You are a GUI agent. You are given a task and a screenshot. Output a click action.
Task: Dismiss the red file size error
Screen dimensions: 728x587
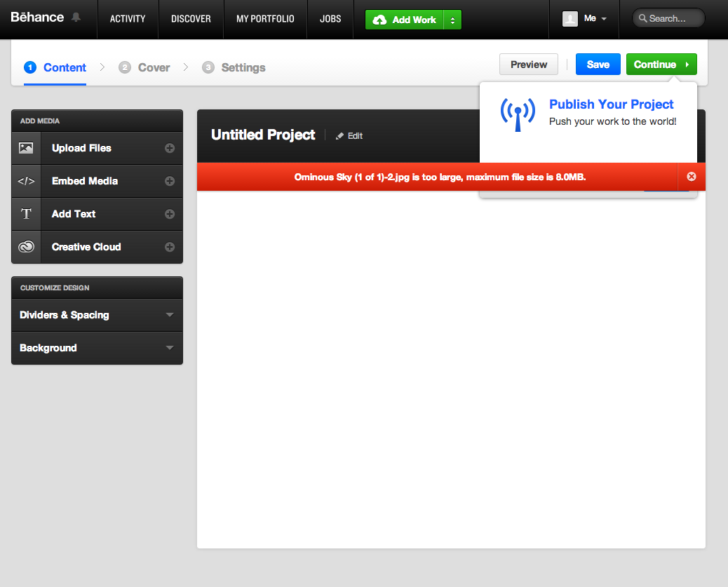pyautogui.click(x=692, y=177)
